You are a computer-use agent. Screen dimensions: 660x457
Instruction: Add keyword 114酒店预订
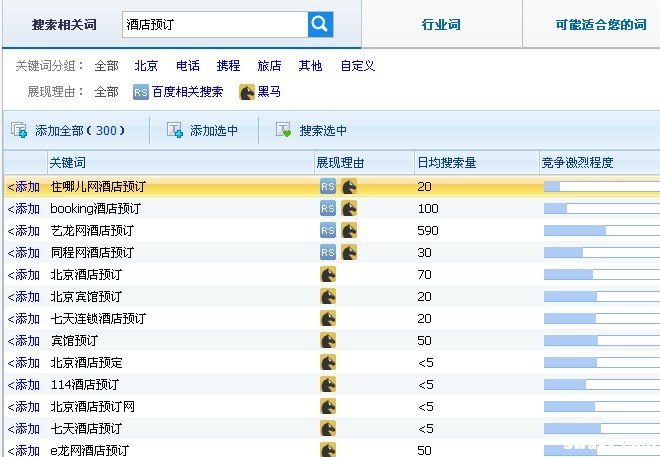(24, 385)
